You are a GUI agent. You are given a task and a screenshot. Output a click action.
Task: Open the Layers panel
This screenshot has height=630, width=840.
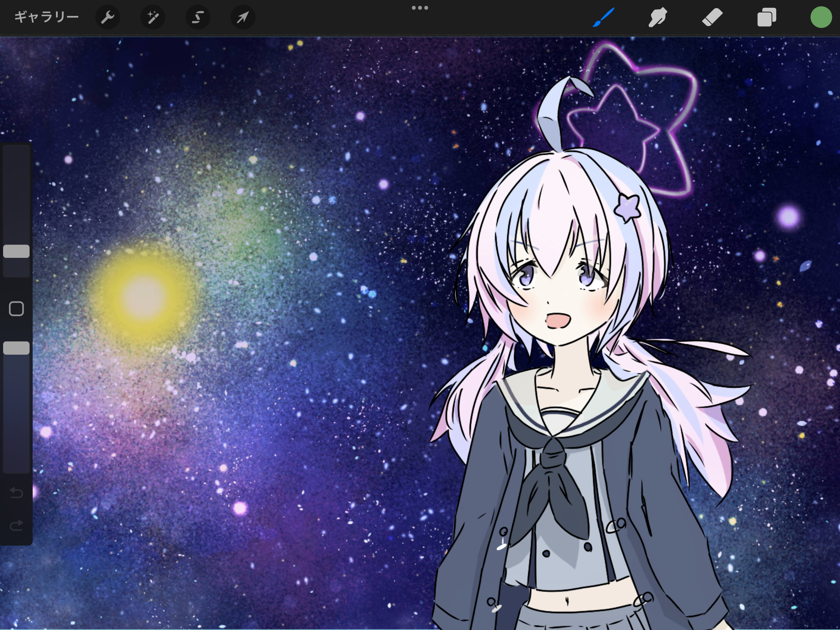766,17
